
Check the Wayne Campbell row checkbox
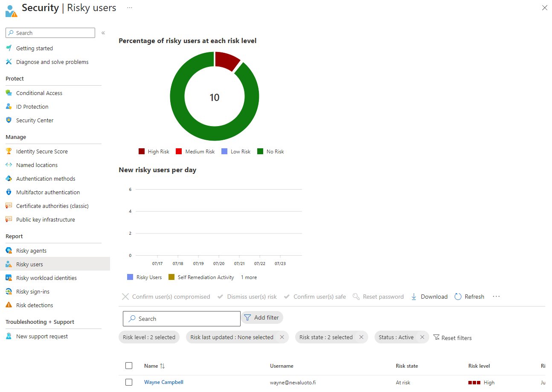coord(129,382)
